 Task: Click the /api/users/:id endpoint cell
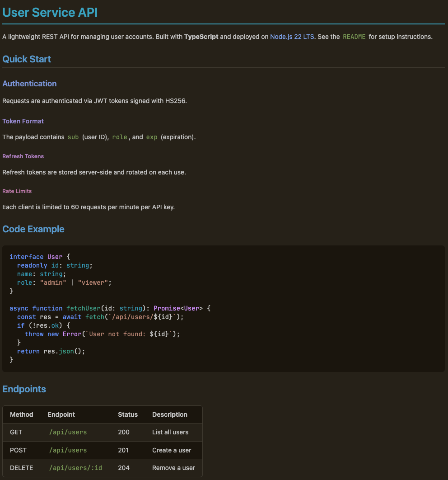tap(75, 468)
